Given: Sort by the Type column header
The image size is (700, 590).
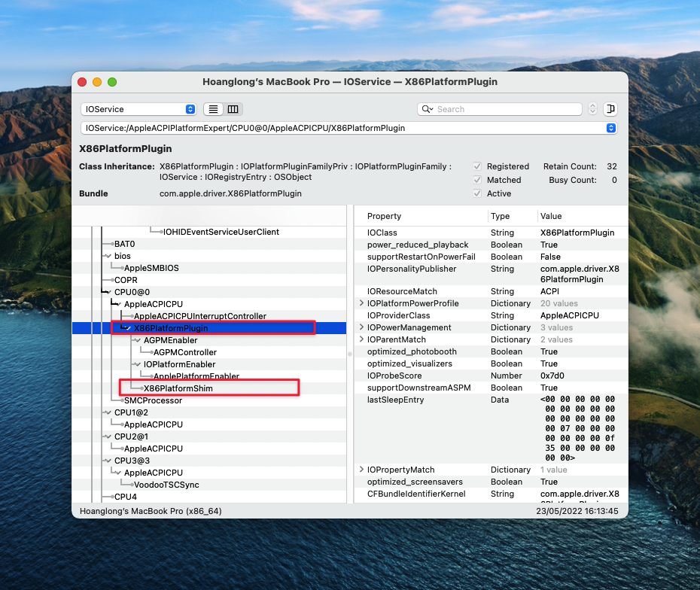Looking at the screenshot, I should 500,216.
